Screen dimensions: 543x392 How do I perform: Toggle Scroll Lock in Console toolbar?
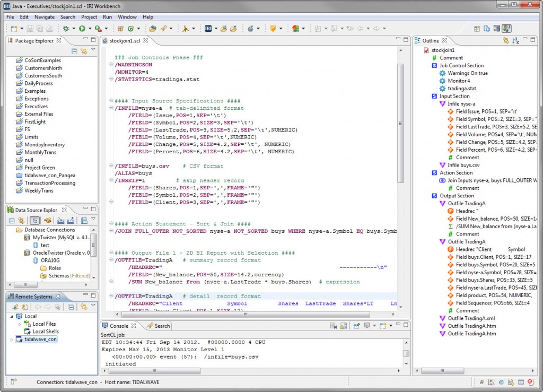pos(344,326)
